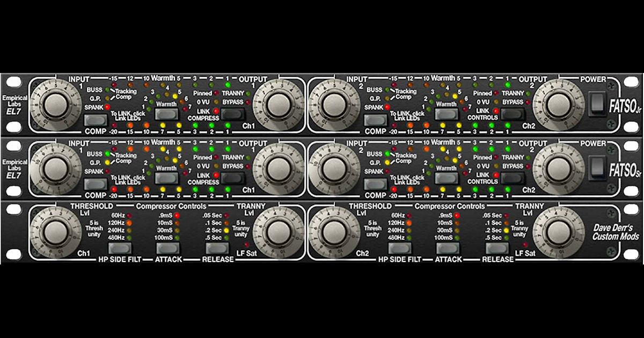
Task: Push the Warmth button on FATSO Jr Ch2
Action: (445, 114)
